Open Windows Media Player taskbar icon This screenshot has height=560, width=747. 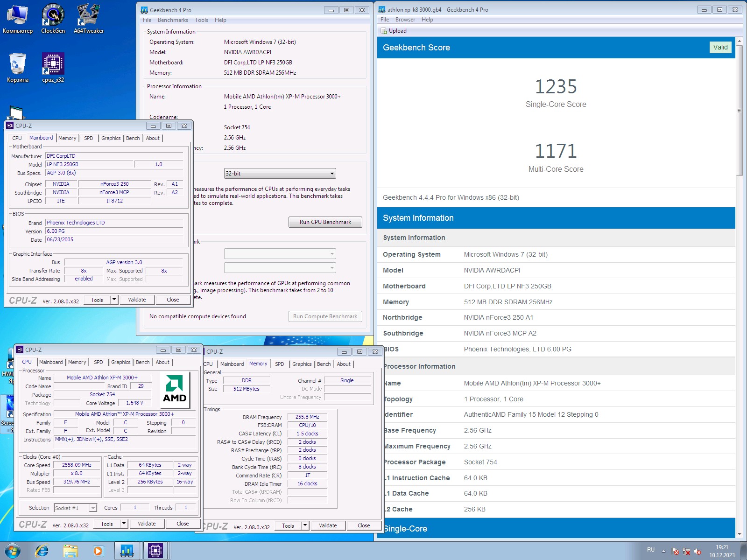[98, 551]
